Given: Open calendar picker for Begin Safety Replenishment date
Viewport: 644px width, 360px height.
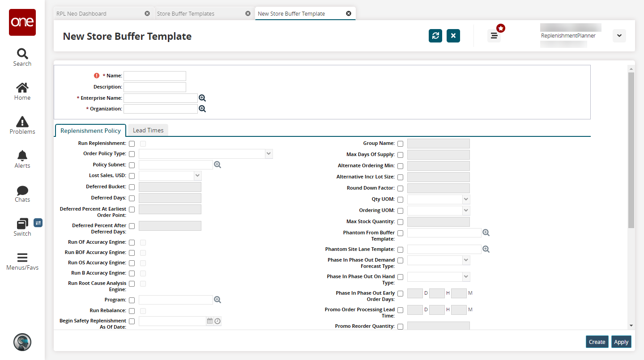Looking at the screenshot, I should point(210,321).
